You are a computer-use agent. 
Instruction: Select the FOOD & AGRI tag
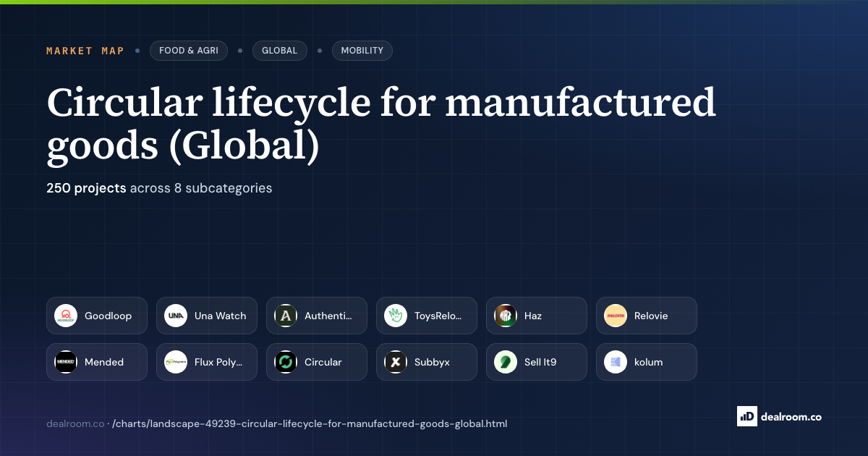pyautogui.click(x=189, y=51)
